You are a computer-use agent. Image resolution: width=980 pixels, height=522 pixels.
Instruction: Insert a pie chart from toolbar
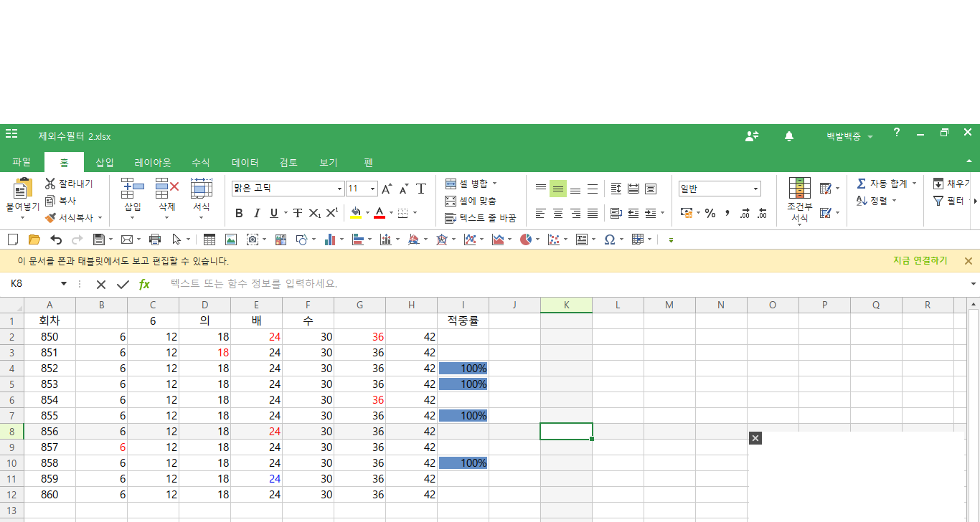[526, 239]
